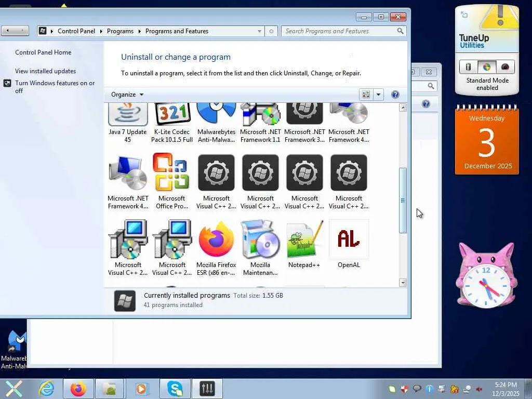
Task: Open Skype from the taskbar
Action: click(175, 389)
